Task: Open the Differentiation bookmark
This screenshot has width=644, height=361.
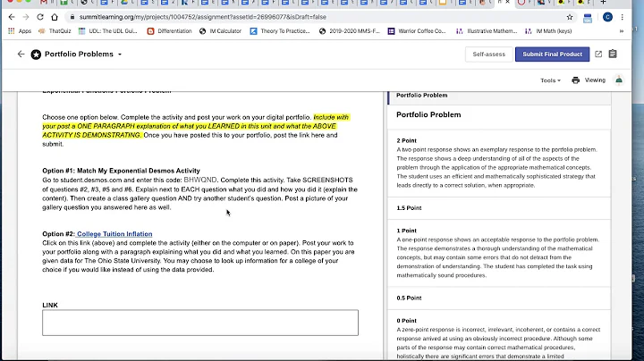Action: (x=170, y=31)
